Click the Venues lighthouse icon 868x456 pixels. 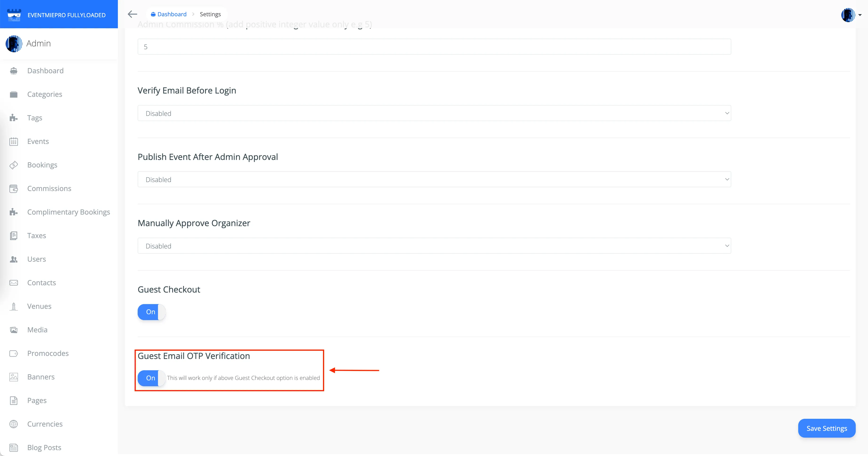(x=14, y=306)
